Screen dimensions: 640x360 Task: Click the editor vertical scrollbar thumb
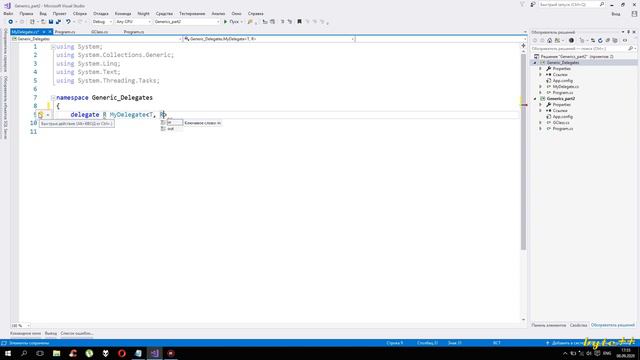tap(523, 151)
